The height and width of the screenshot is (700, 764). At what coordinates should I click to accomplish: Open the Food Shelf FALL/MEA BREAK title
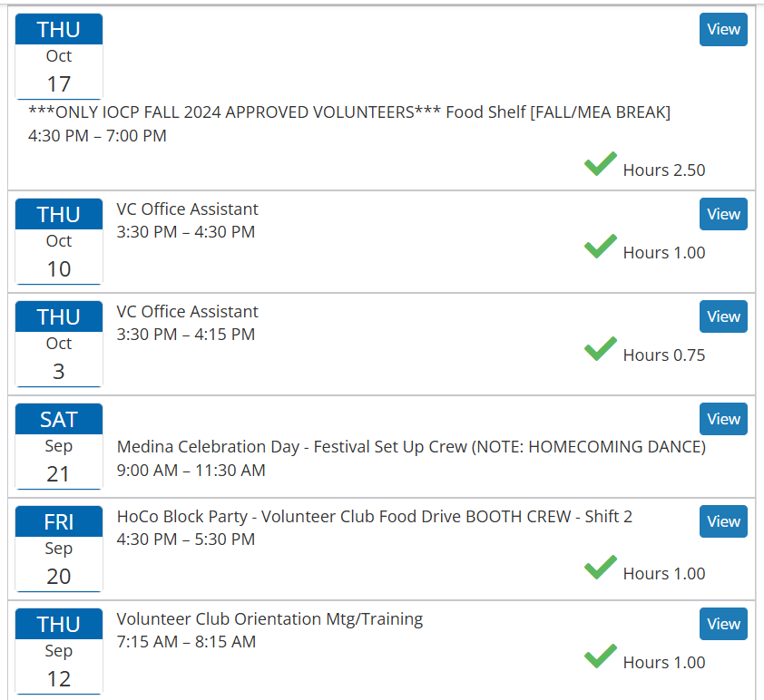[x=349, y=112]
